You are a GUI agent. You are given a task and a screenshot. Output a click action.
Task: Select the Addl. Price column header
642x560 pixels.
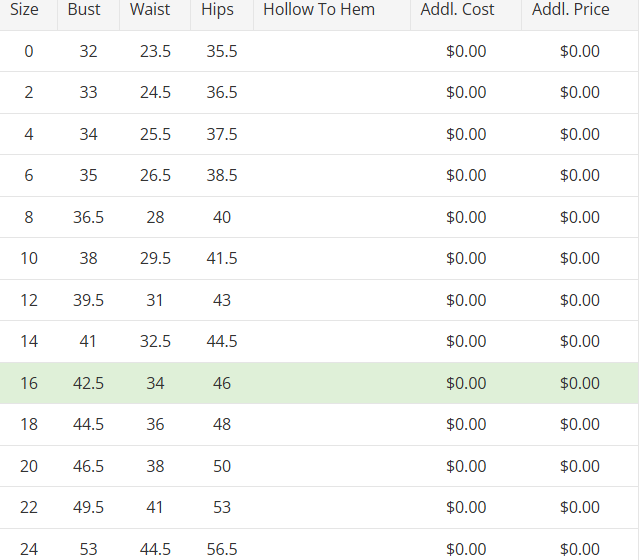(571, 10)
